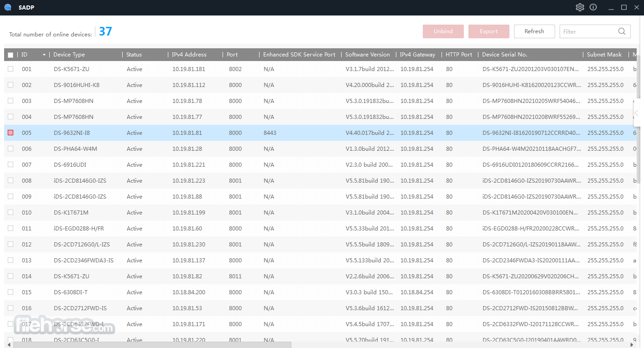Open the settings gear in title bar

pyautogui.click(x=580, y=7)
